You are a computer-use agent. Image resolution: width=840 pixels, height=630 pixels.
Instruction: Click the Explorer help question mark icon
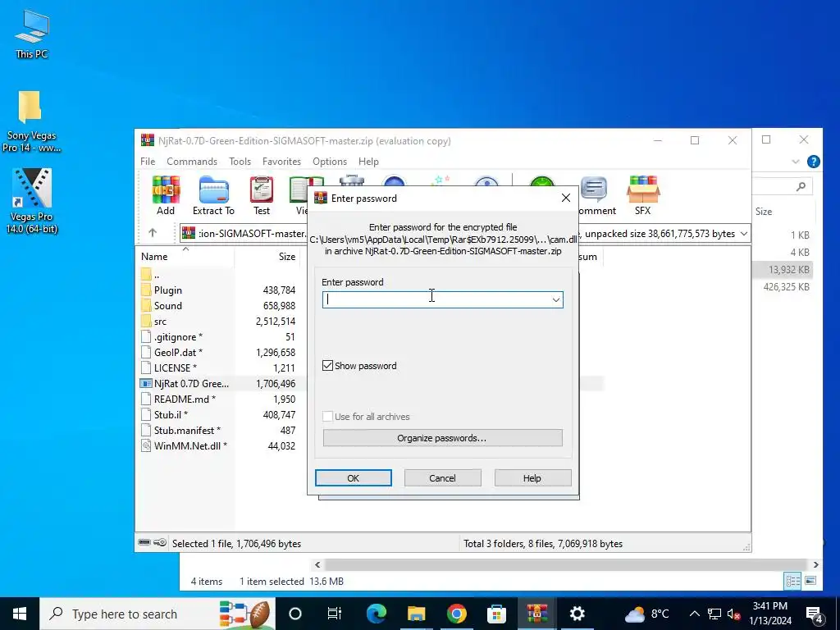[813, 162]
